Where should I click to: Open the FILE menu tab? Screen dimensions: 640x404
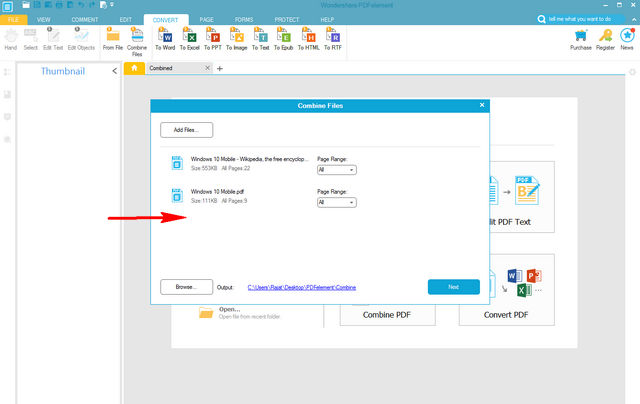13,20
